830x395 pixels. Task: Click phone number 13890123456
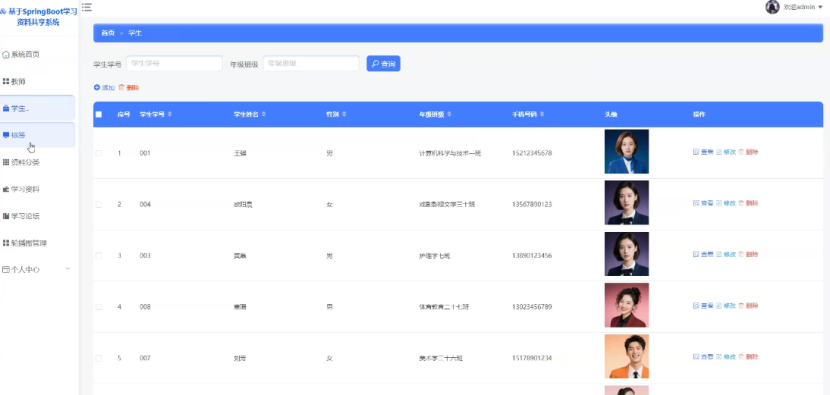[x=532, y=256]
